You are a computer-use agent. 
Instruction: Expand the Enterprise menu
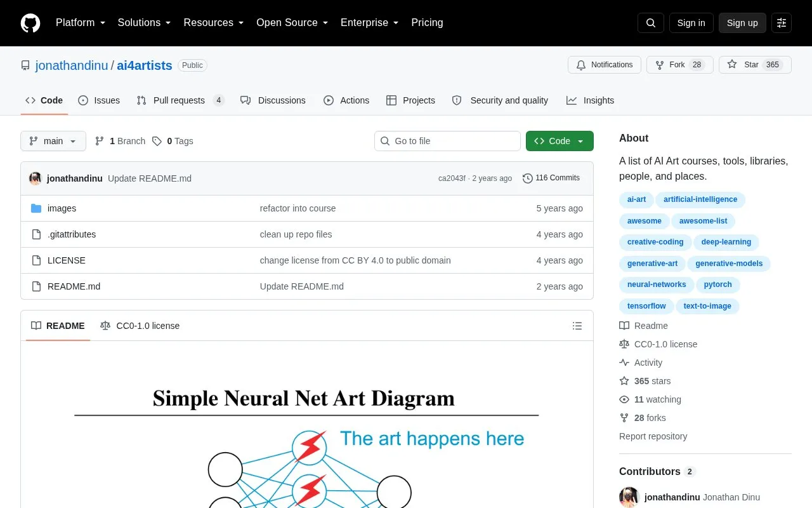click(x=370, y=23)
